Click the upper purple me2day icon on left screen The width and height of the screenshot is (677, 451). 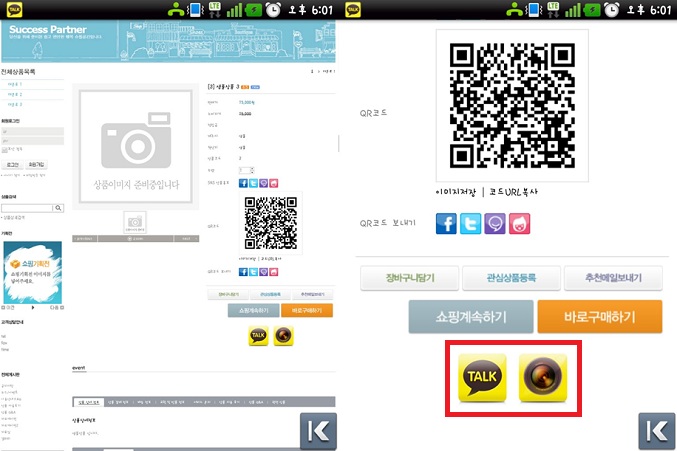(x=263, y=183)
